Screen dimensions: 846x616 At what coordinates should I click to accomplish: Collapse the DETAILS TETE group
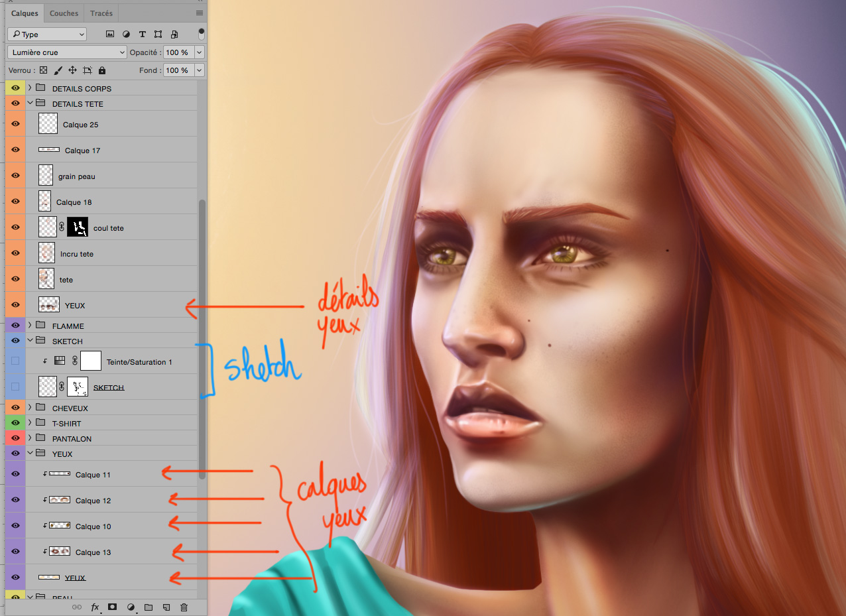30,103
